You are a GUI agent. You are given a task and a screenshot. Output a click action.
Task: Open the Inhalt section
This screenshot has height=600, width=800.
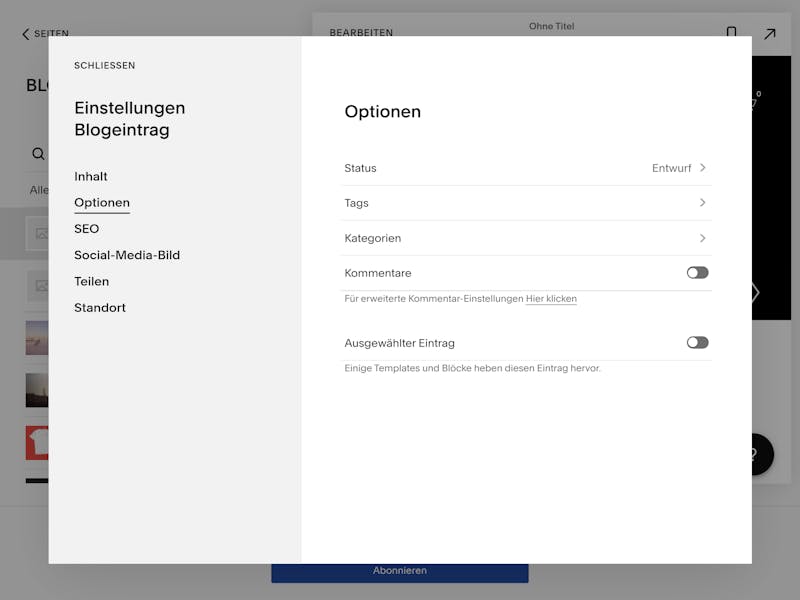coord(91,177)
